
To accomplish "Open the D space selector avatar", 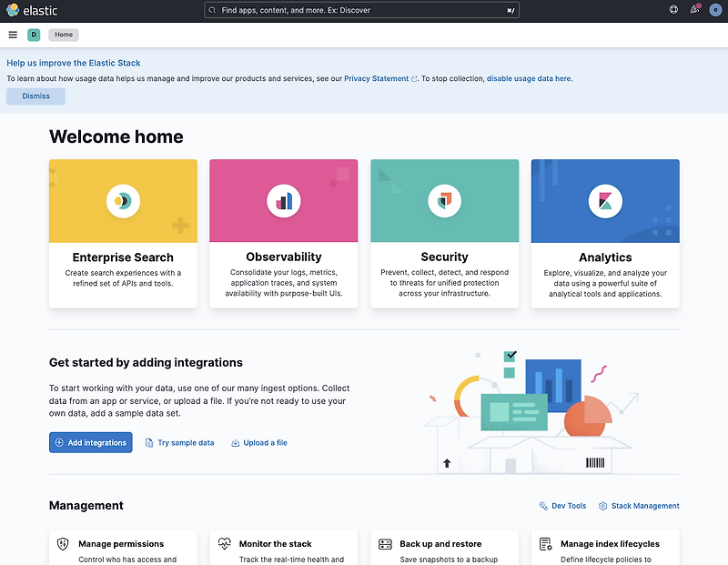I will tap(34, 35).
